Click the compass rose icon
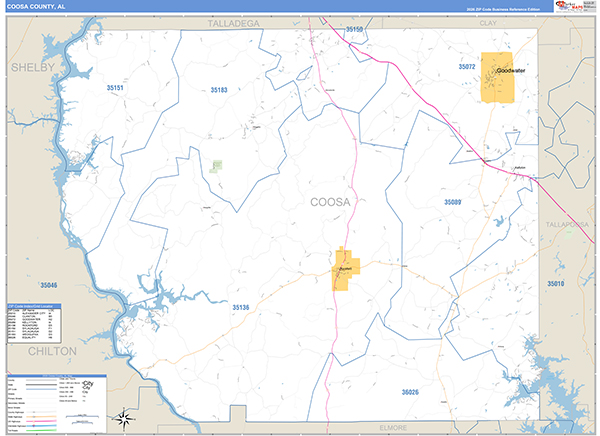Image resolution: width=600 pixels, height=436 pixels. (x=124, y=418)
